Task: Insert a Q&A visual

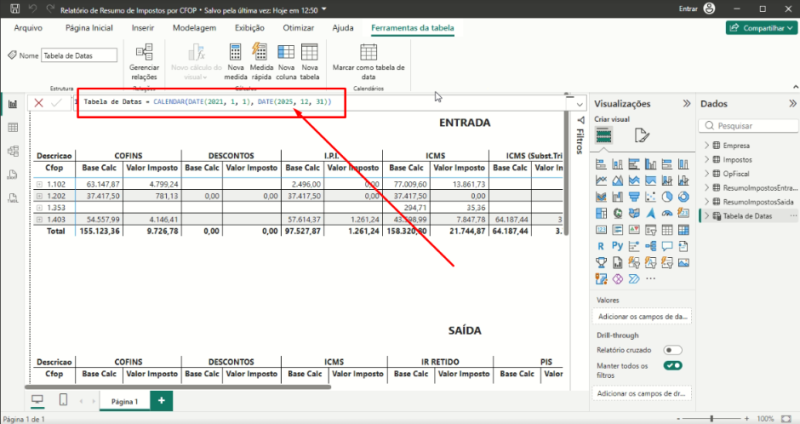Action: pyautogui.click(x=667, y=246)
